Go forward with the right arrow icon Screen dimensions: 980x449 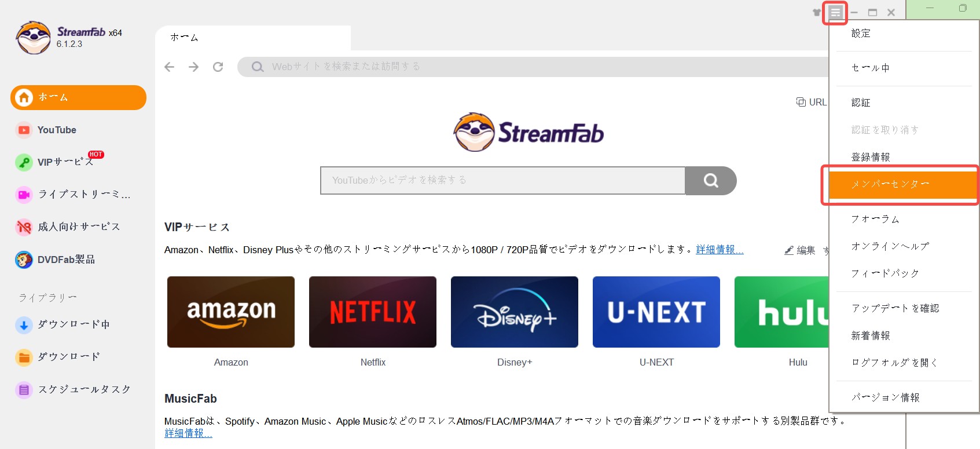pyautogui.click(x=194, y=67)
